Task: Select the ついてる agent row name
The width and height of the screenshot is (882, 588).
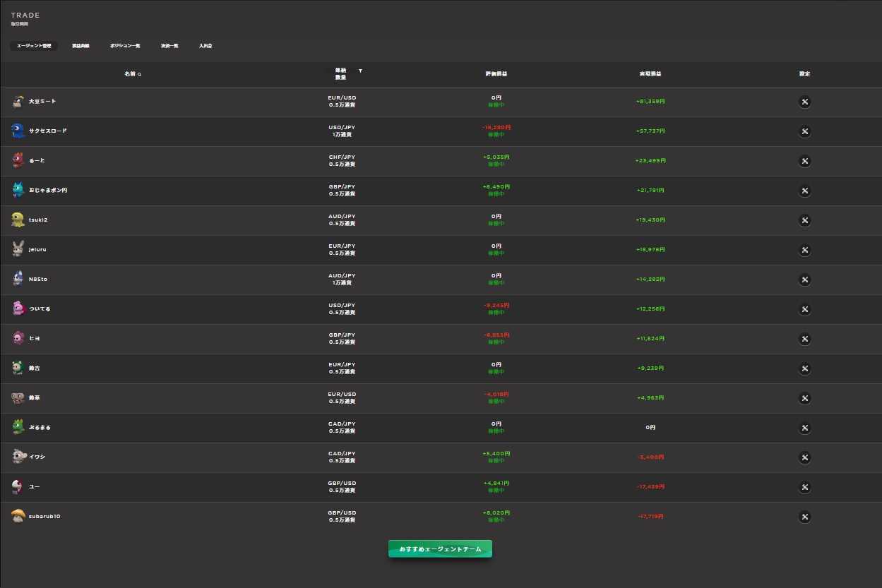Action: click(x=40, y=309)
